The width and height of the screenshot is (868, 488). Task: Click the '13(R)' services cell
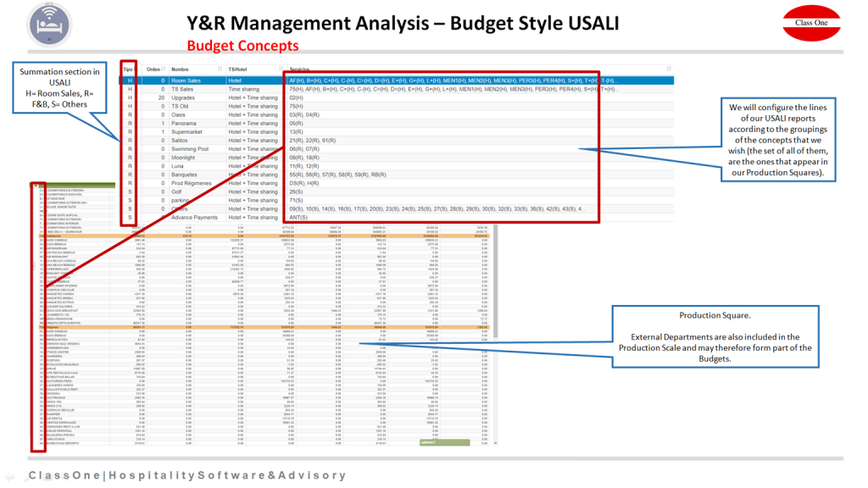tap(296, 132)
